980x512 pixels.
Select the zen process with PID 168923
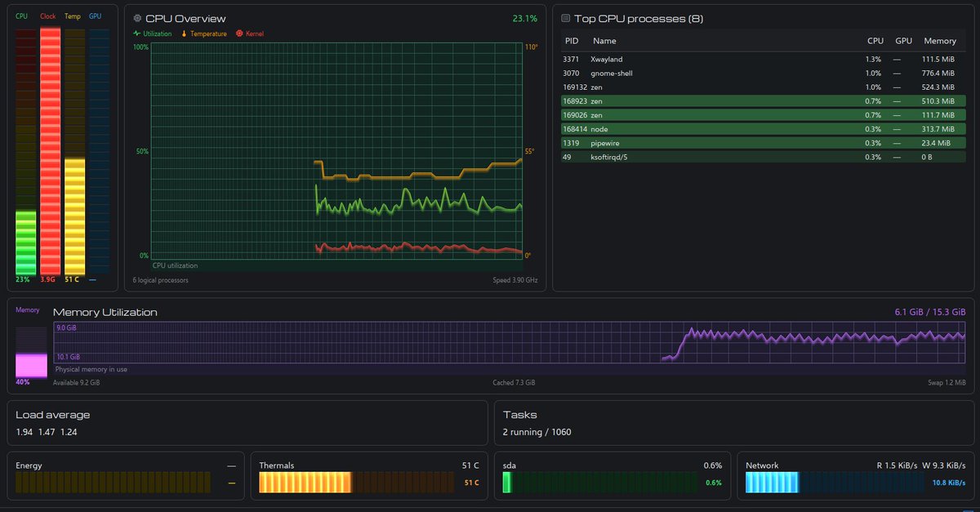[x=763, y=101]
